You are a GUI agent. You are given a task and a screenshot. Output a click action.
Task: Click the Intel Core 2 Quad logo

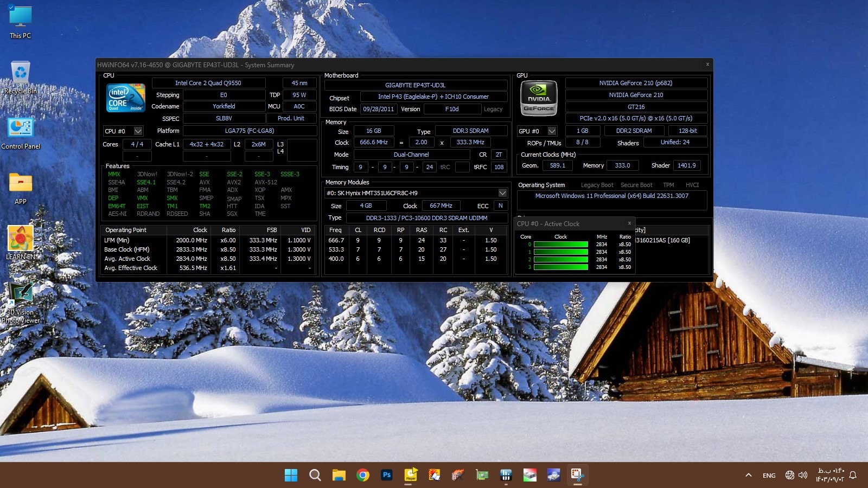[125, 98]
